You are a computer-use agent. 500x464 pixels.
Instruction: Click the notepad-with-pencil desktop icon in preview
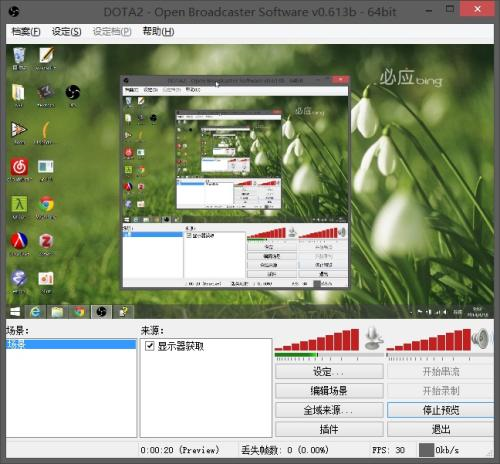coord(46,56)
